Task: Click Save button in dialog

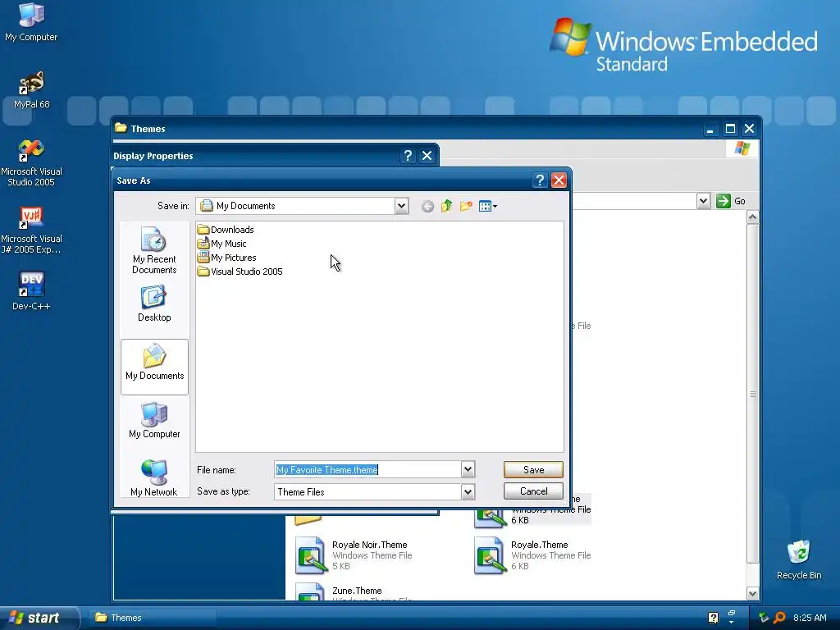Action: 533,470
